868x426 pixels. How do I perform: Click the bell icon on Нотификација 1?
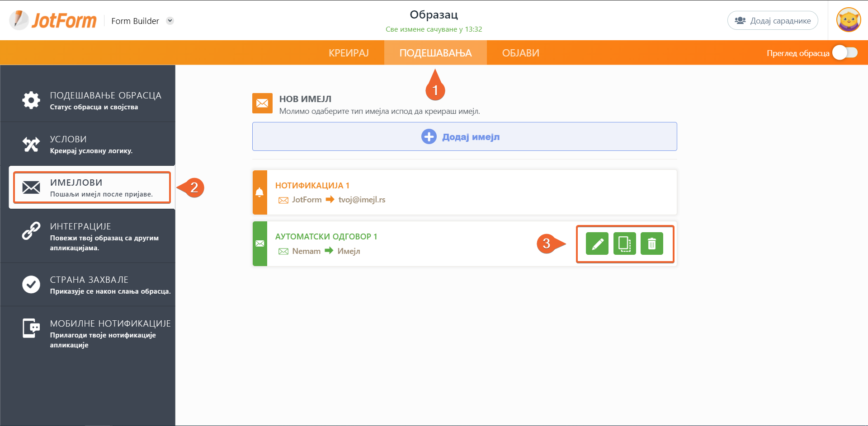pyautogui.click(x=259, y=192)
